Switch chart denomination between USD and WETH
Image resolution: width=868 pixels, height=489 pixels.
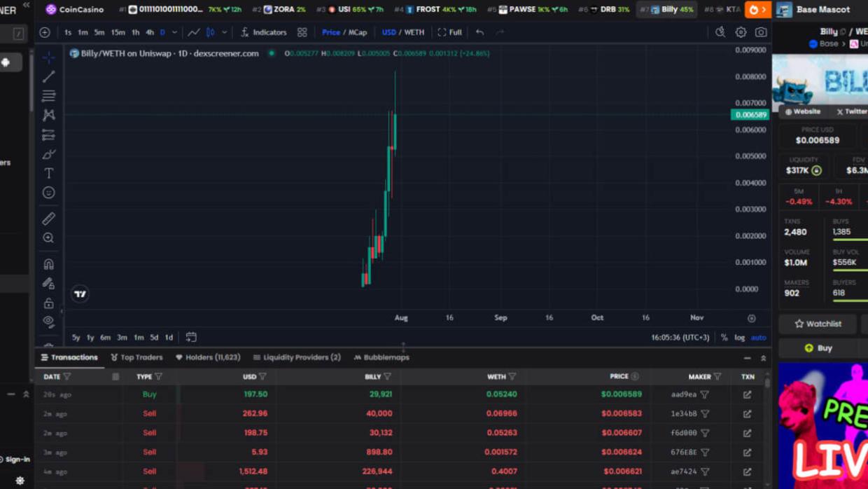(x=403, y=32)
